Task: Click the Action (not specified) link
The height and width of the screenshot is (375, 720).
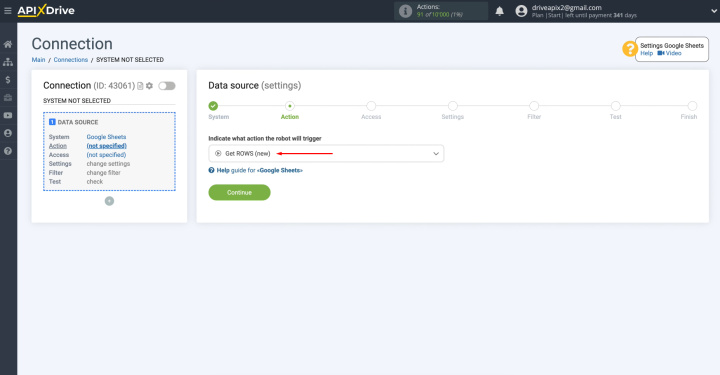Action: point(107,146)
